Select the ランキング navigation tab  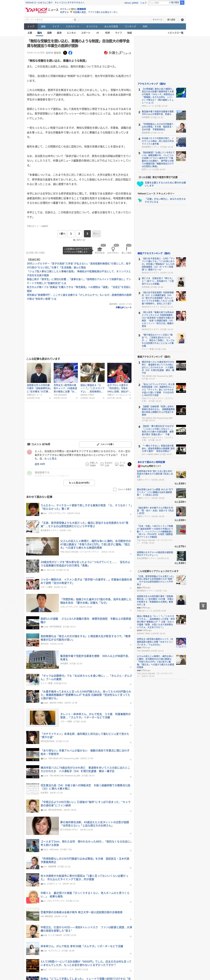click(x=130, y=26)
